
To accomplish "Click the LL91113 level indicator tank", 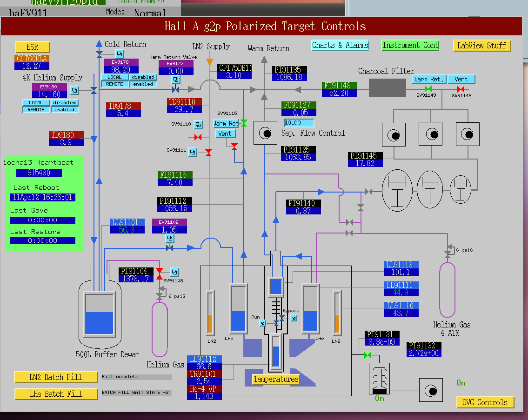I will point(276,287).
